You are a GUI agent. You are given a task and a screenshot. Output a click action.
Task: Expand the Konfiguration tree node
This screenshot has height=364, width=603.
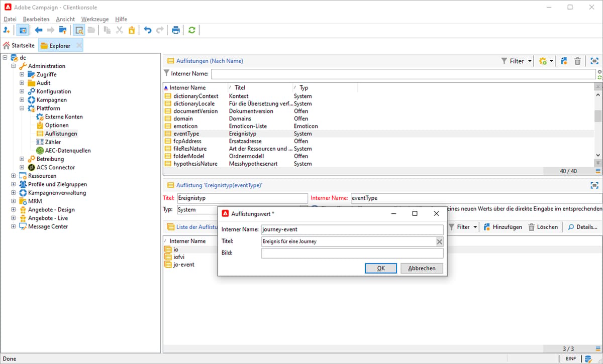point(22,92)
